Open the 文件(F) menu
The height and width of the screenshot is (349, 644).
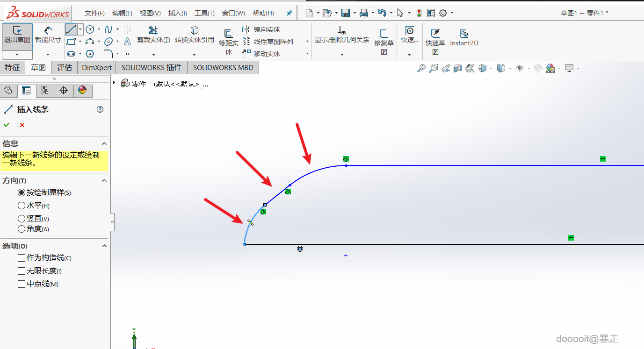94,13
